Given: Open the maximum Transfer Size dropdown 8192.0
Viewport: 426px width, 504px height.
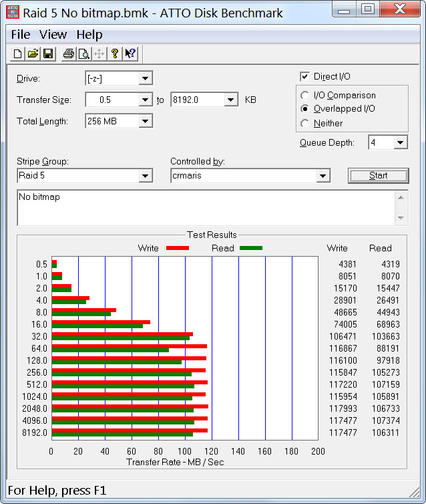Looking at the screenshot, I should click(x=230, y=100).
